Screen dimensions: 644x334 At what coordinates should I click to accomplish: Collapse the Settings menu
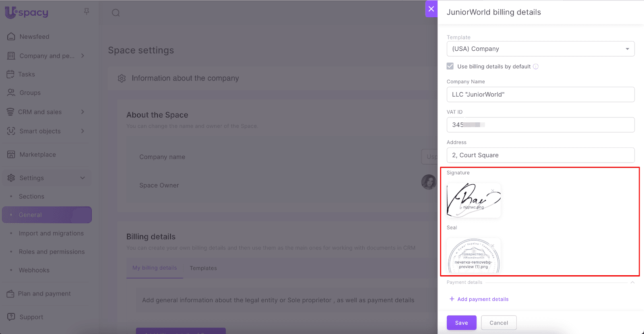point(83,178)
